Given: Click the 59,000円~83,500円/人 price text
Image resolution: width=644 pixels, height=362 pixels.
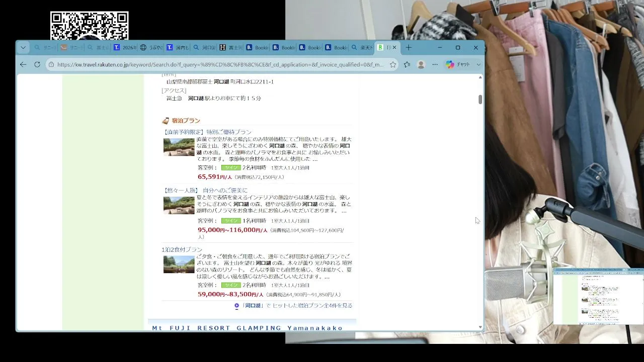Looking at the screenshot, I should pos(230,295).
